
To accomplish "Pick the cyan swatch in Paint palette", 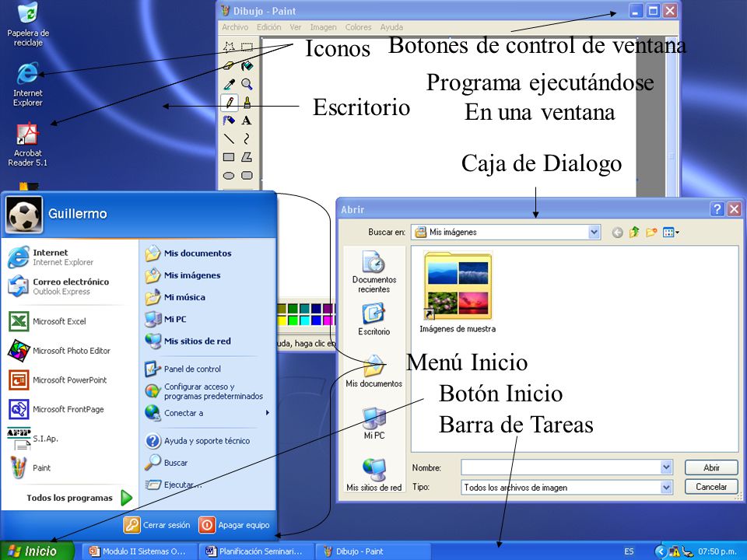I will click(x=304, y=320).
